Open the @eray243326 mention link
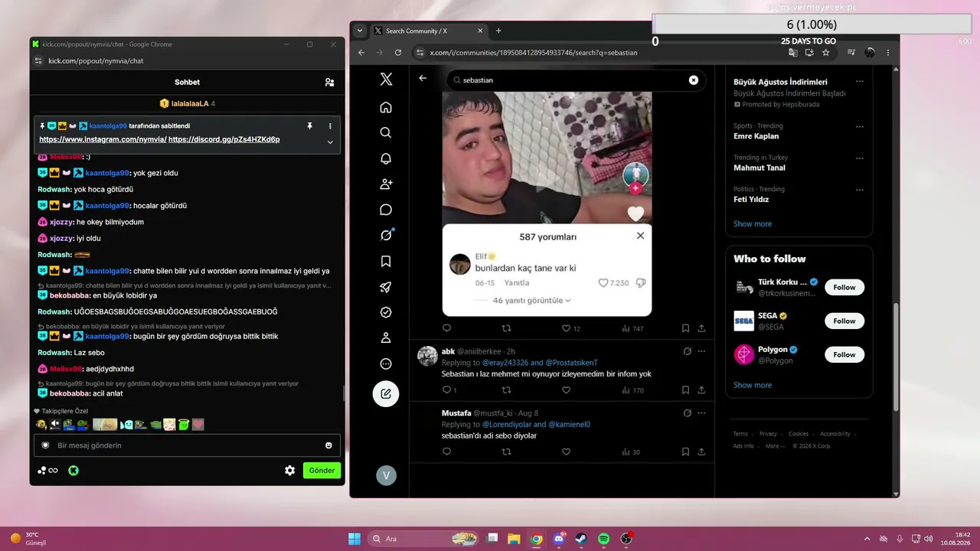Image resolution: width=980 pixels, height=551 pixels. click(505, 363)
